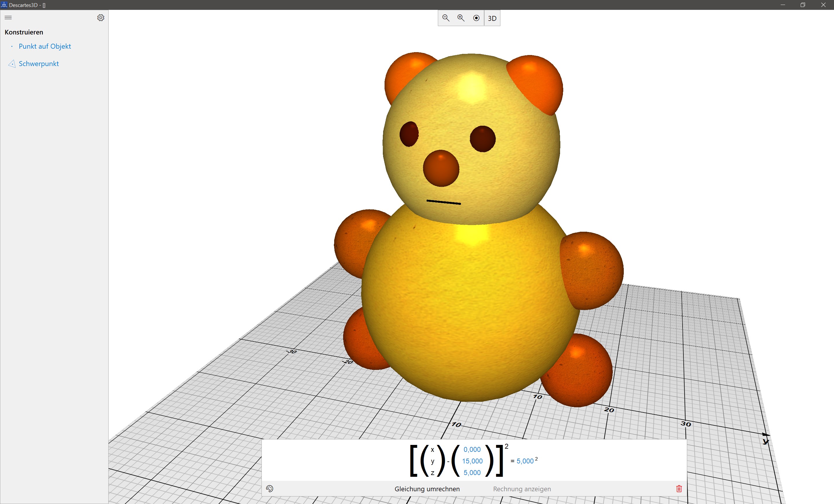Click the Konstruieren panel heading
The width and height of the screenshot is (834, 504).
click(x=24, y=32)
